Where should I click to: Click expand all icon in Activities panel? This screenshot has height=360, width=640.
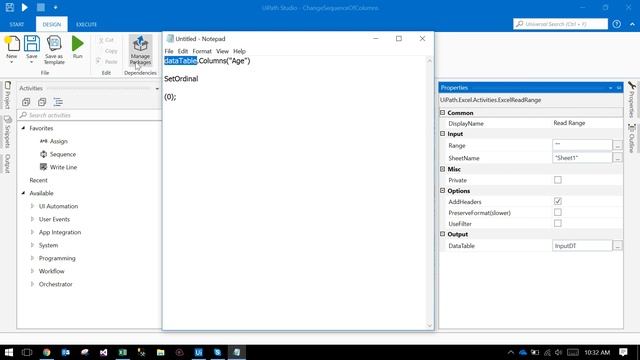(x=26, y=102)
